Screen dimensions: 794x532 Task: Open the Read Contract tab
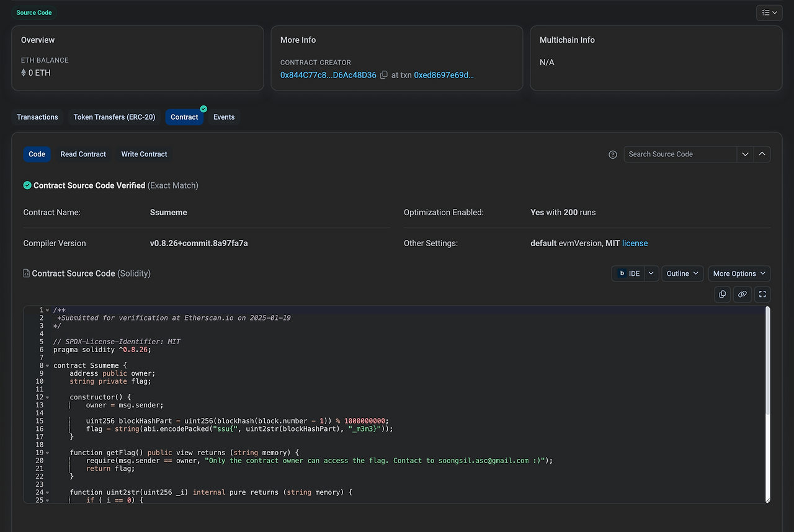coord(83,154)
